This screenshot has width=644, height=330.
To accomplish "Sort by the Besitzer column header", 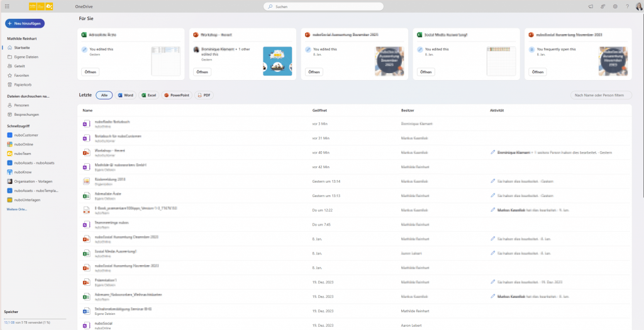I will [x=408, y=110].
